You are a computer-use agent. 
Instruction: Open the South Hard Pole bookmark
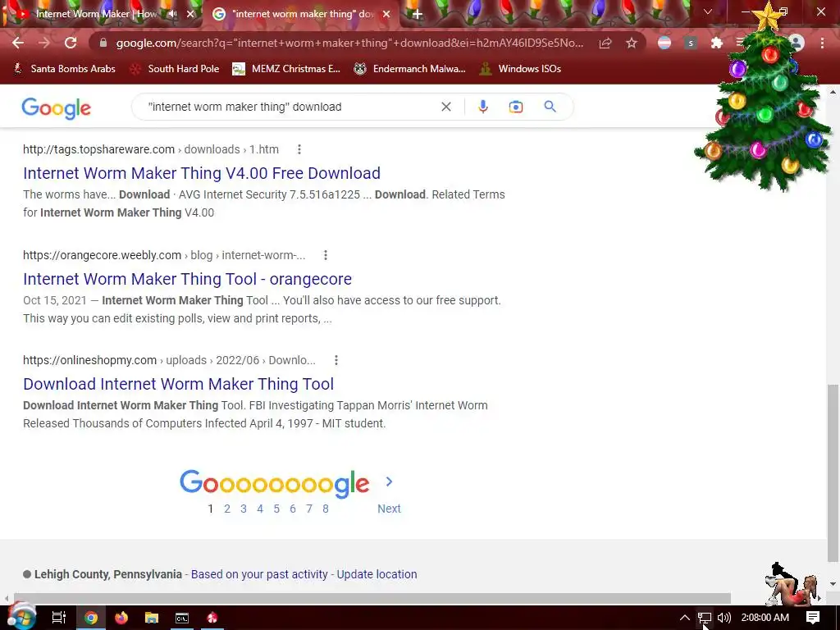click(176, 69)
